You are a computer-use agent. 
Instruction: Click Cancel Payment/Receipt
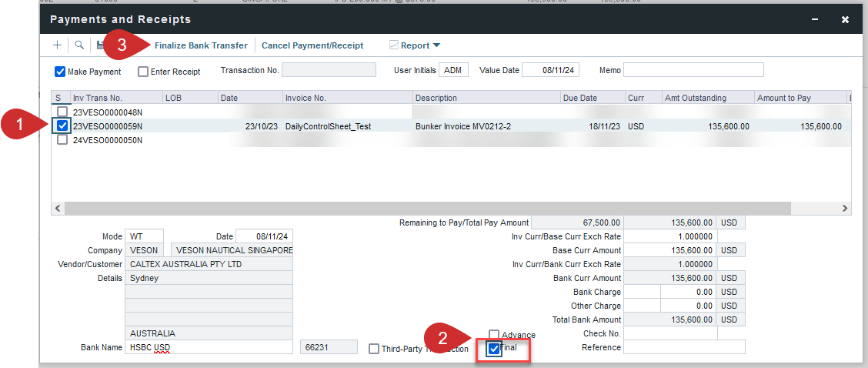point(312,45)
